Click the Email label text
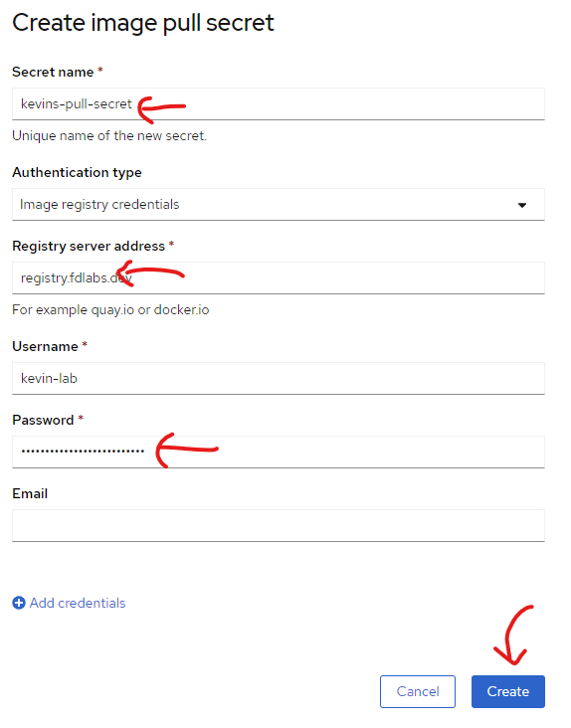This screenshot has height=728, width=571. (30, 493)
